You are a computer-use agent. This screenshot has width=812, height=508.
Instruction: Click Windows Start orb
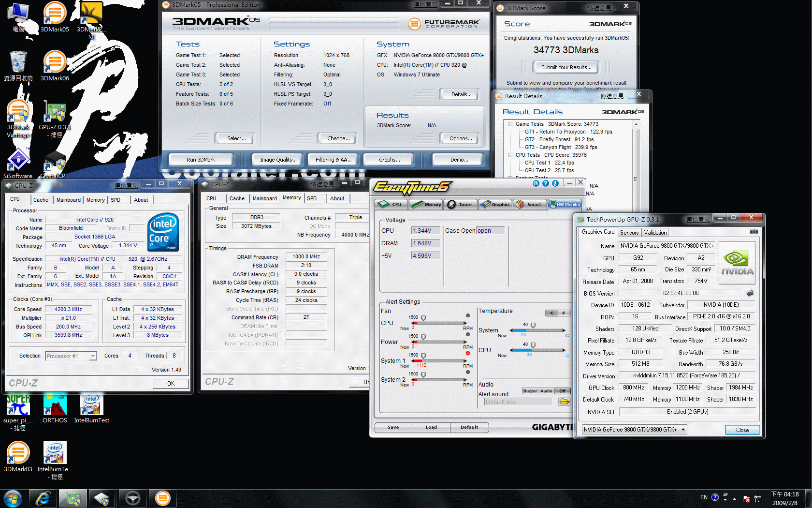[13, 498]
